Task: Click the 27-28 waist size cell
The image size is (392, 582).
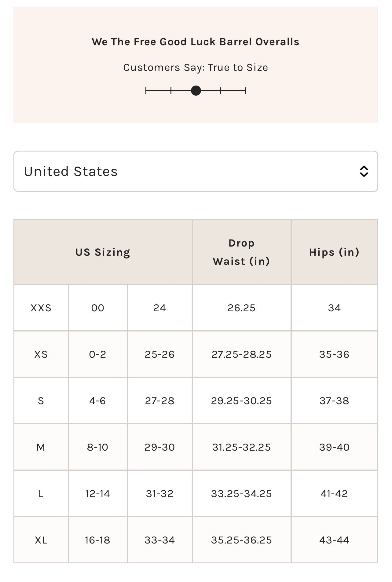Action: click(x=159, y=401)
